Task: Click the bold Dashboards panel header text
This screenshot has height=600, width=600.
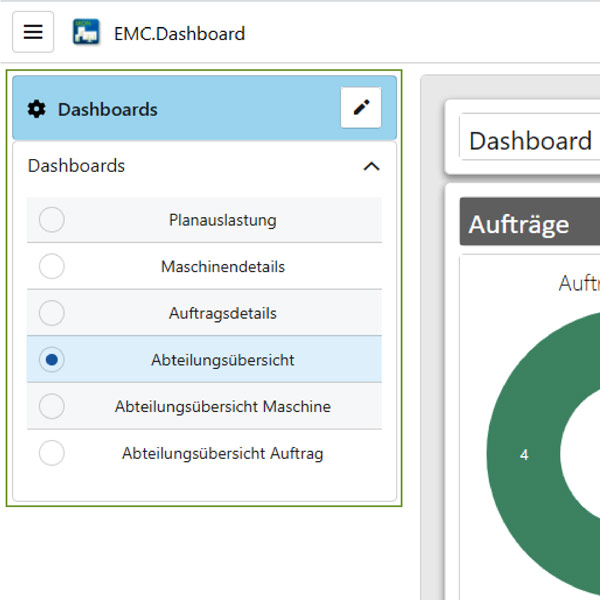Action: point(108,110)
